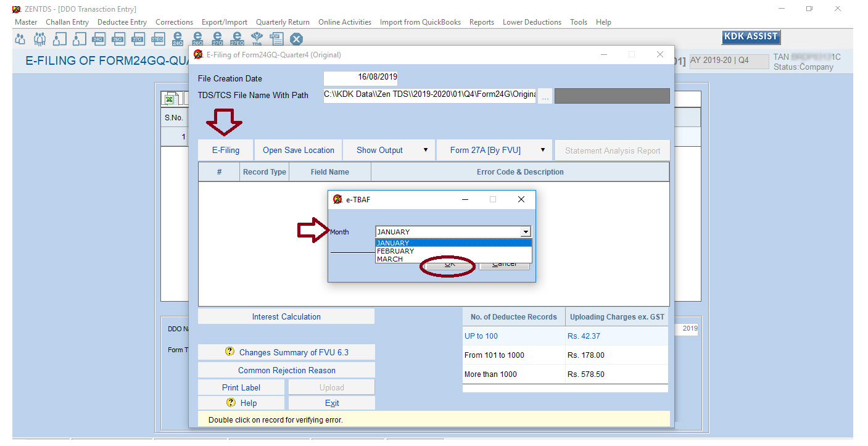Choose FEBRUARY from the month list
The width and height of the screenshot is (868, 446).
[x=453, y=251]
